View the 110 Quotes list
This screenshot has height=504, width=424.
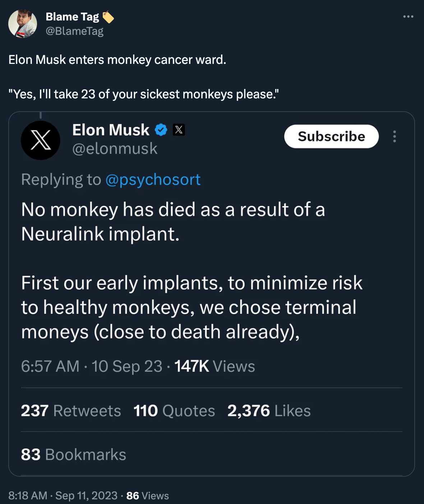[x=174, y=411]
